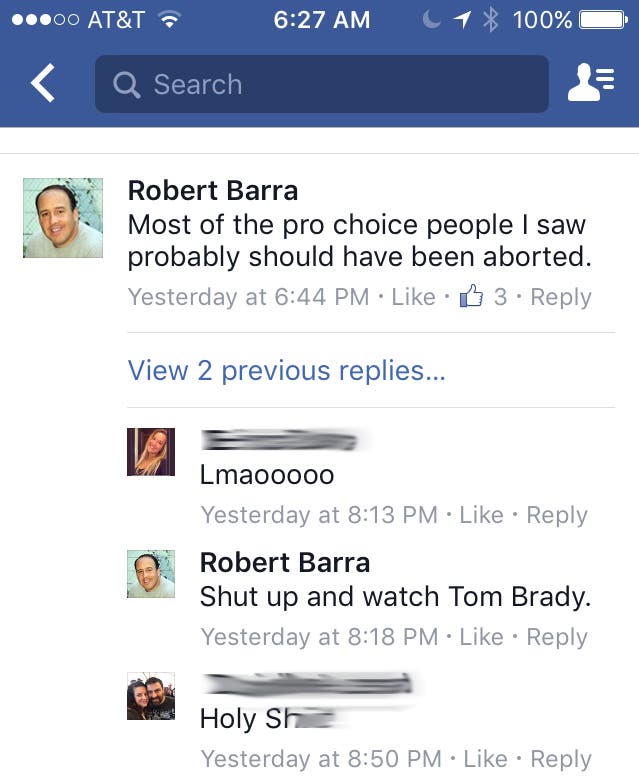This screenshot has height=783, width=639.
Task: Like the Lmaooooo reply
Action: (481, 515)
